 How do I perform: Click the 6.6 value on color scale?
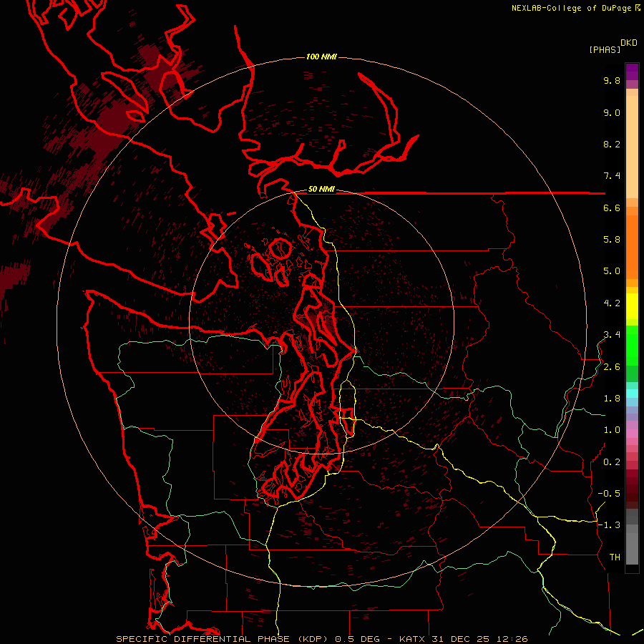tap(612, 208)
